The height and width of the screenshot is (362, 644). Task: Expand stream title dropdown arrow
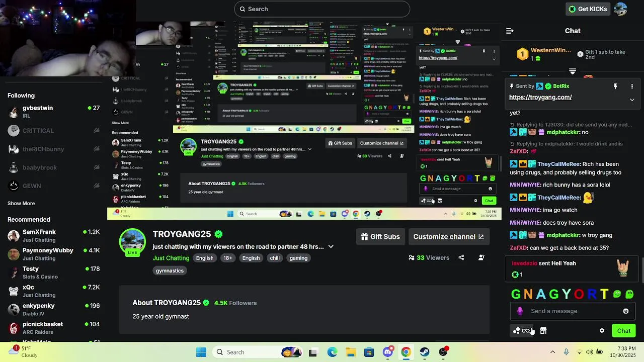[x=331, y=247]
